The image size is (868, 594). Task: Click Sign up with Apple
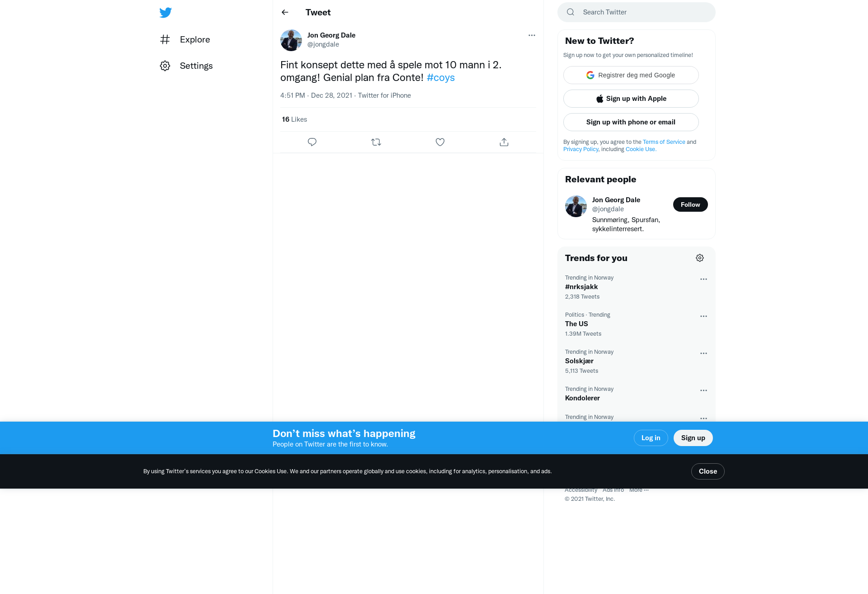coord(631,99)
